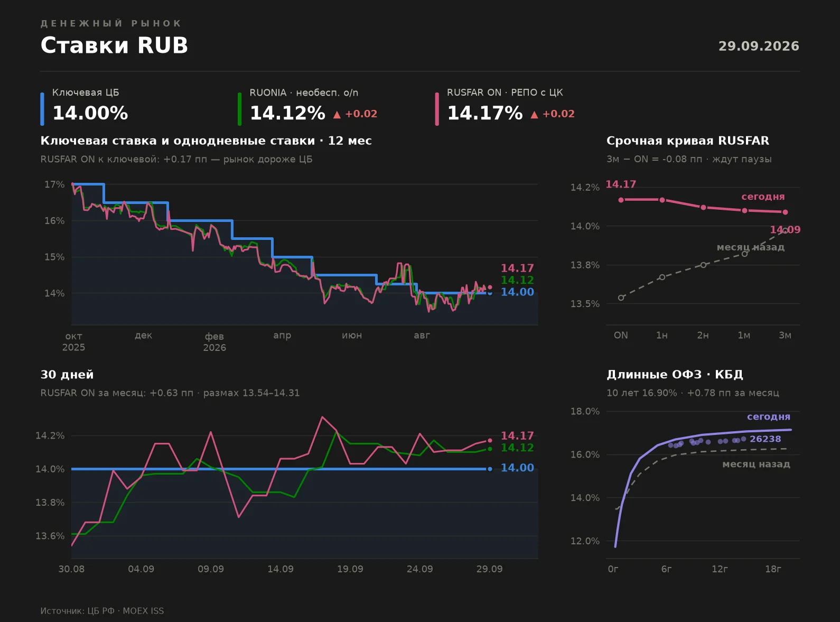The image size is (840, 622).
Task: Click the 18.0% axis label on OFZ chart
Action: [585, 411]
